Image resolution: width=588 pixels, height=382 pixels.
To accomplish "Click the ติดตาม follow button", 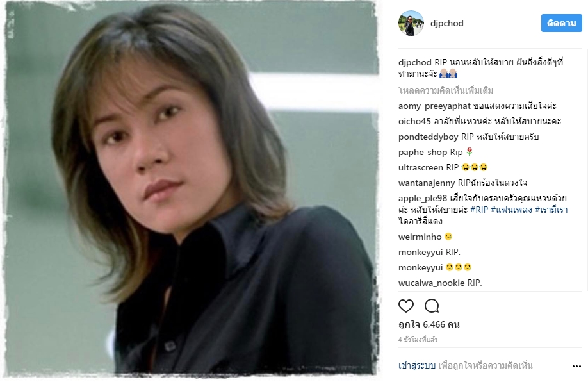I will pyautogui.click(x=561, y=23).
